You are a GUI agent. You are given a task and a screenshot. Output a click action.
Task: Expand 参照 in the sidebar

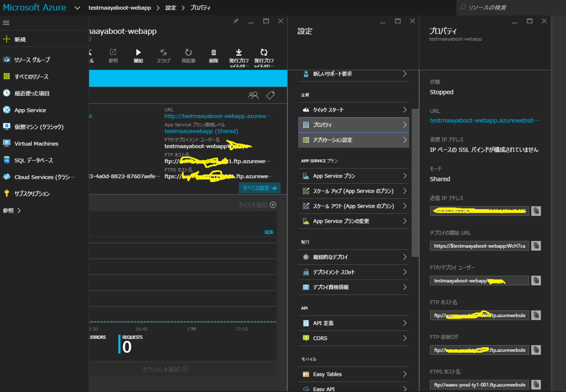click(12, 210)
